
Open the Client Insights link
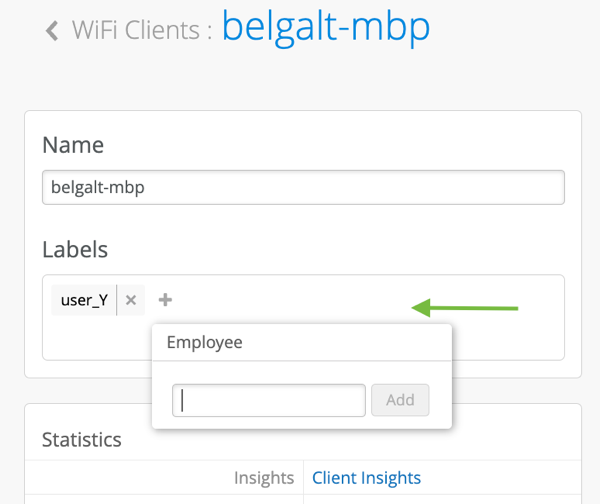click(366, 478)
